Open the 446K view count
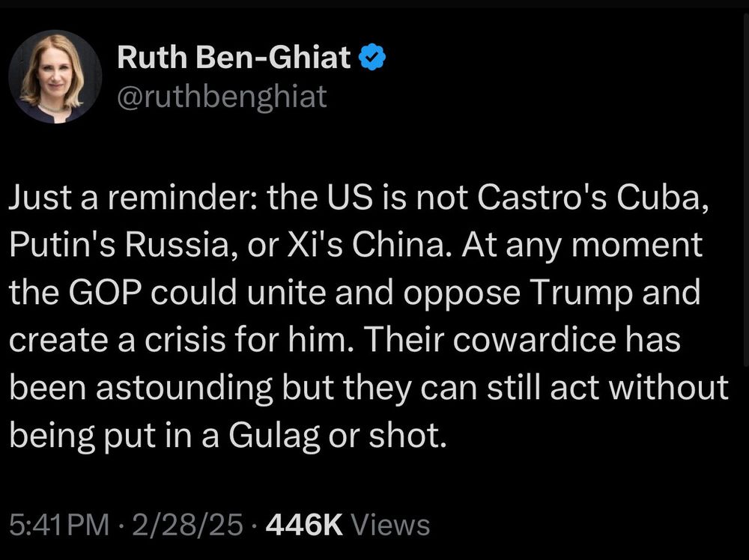Screen dimensions: 749x560 click(304, 525)
